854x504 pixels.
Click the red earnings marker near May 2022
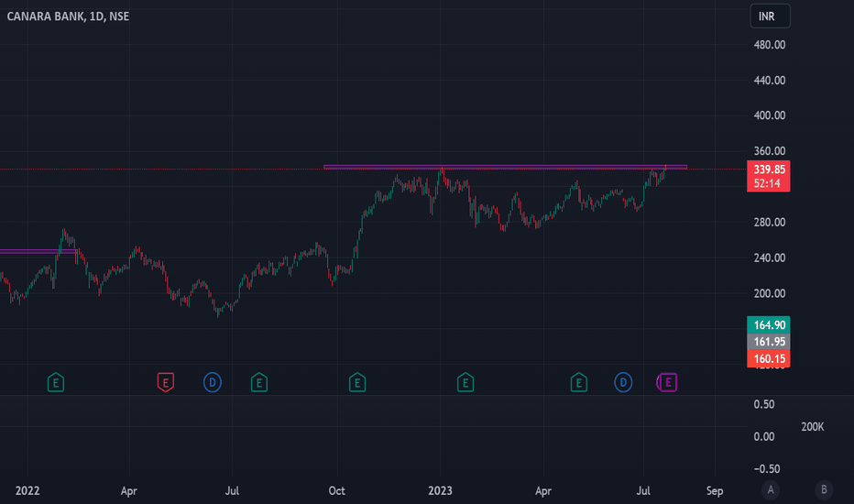(166, 382)
